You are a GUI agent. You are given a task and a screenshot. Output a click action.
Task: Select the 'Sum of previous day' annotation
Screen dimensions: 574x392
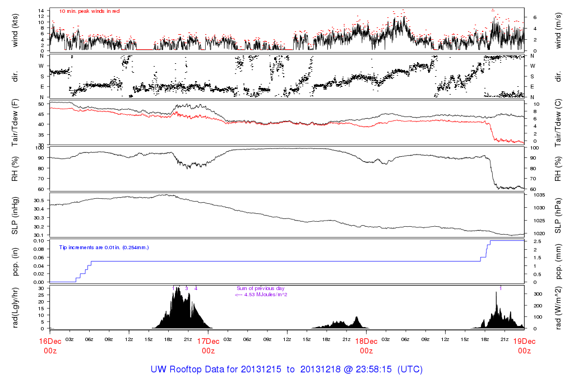tap(260, 288)
